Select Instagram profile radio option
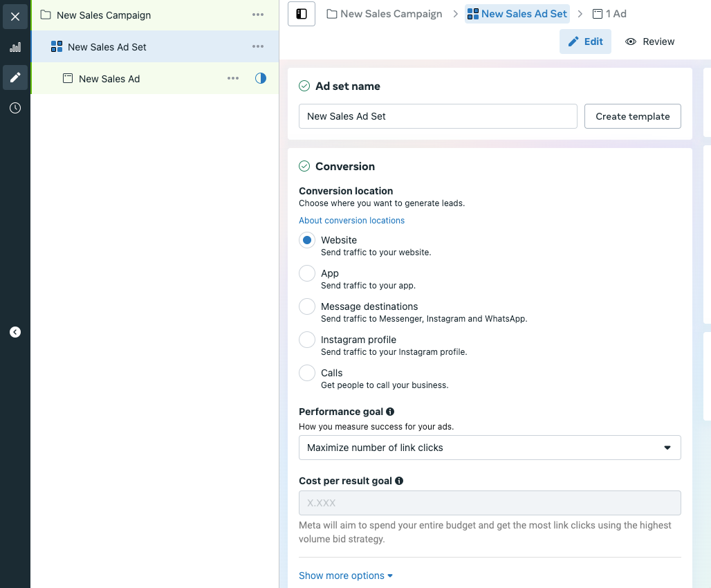This screenshot has height=588, width=711. pyautogui.click(x=307, y=340)
